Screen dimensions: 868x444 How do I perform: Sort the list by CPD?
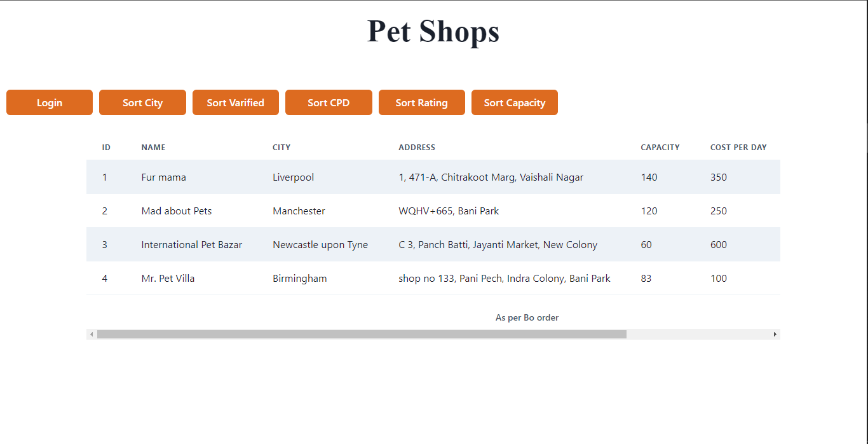coord(329,102)
